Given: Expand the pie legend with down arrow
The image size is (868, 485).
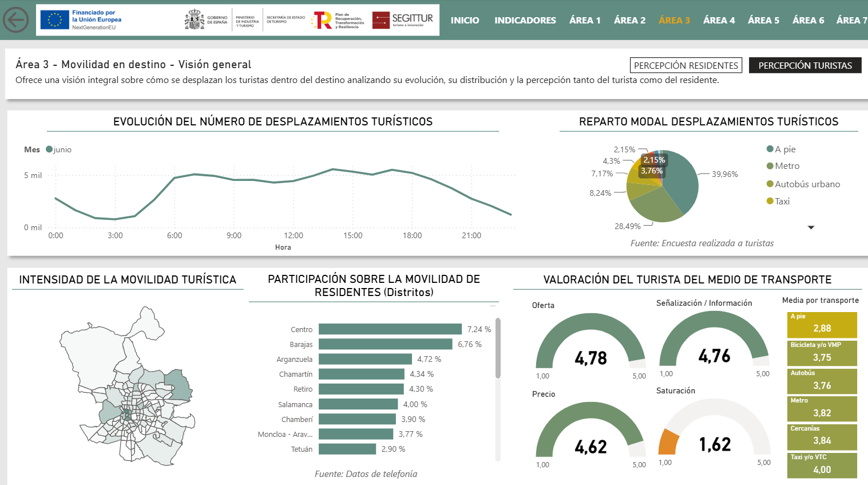Looking at the screenshot, I should (811, 227).
